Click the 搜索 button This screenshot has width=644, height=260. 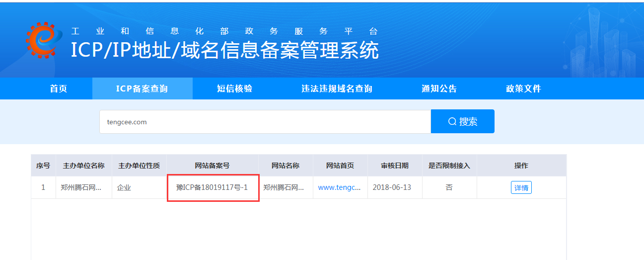(463, 121)
